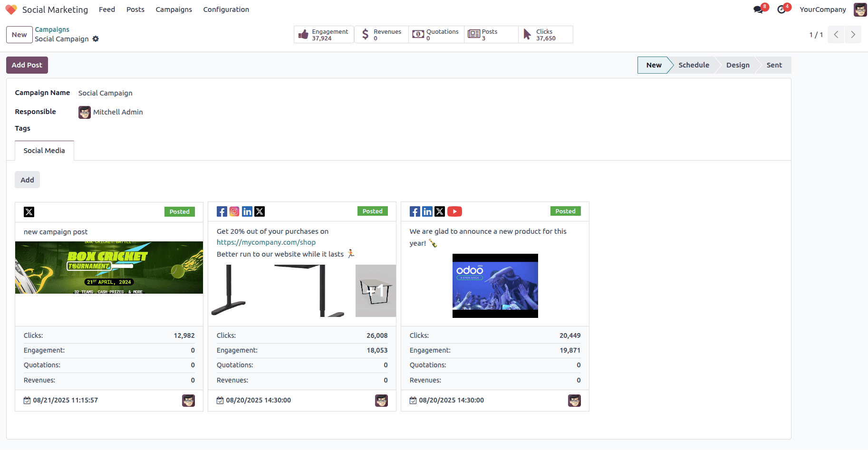Open the messaging conversations panel
This screenshot has height=450, width=868.
click(758, 9)
